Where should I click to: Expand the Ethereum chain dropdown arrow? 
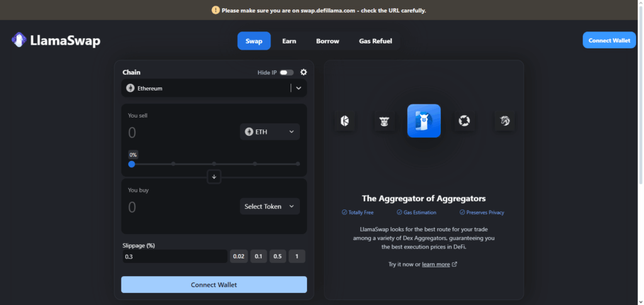[299, 88]
